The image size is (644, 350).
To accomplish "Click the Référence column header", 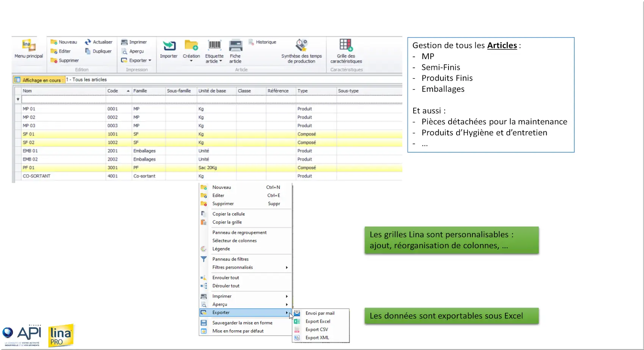I will [281, 91].
